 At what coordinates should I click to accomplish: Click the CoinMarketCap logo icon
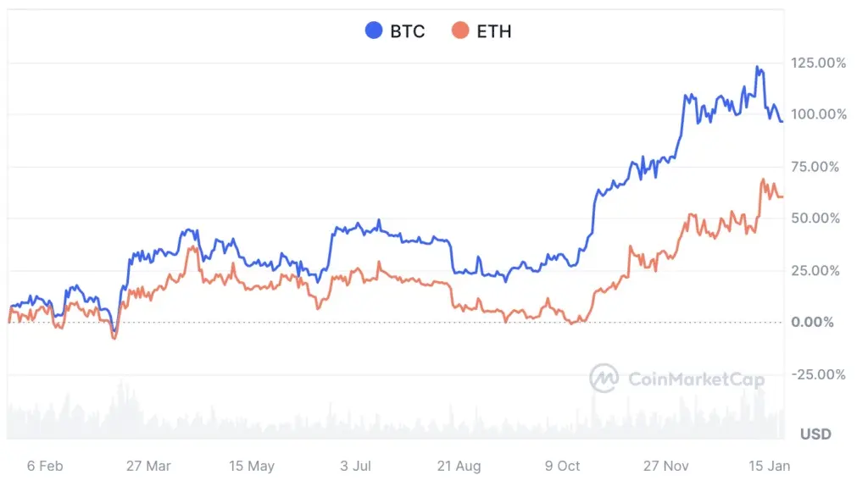pos(604,379)
